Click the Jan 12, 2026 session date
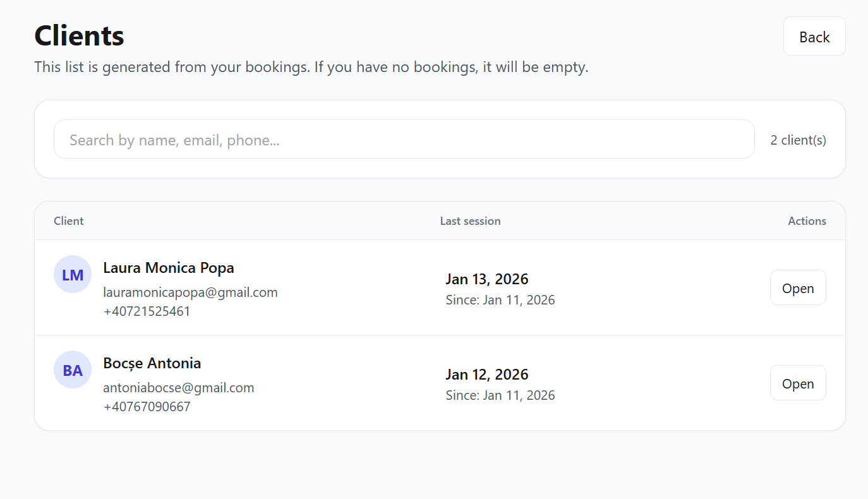Screen dimensions: 868x499 [486, 375]
